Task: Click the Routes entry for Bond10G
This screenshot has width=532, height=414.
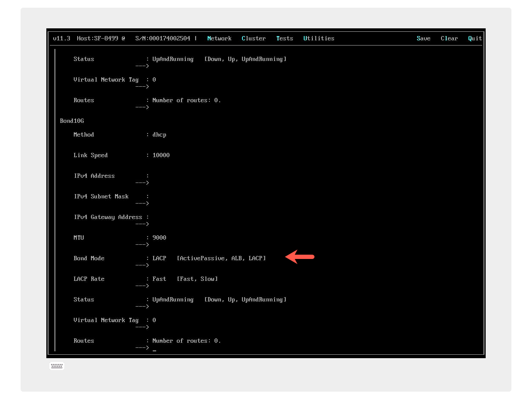Action: [x=187, y=341]
